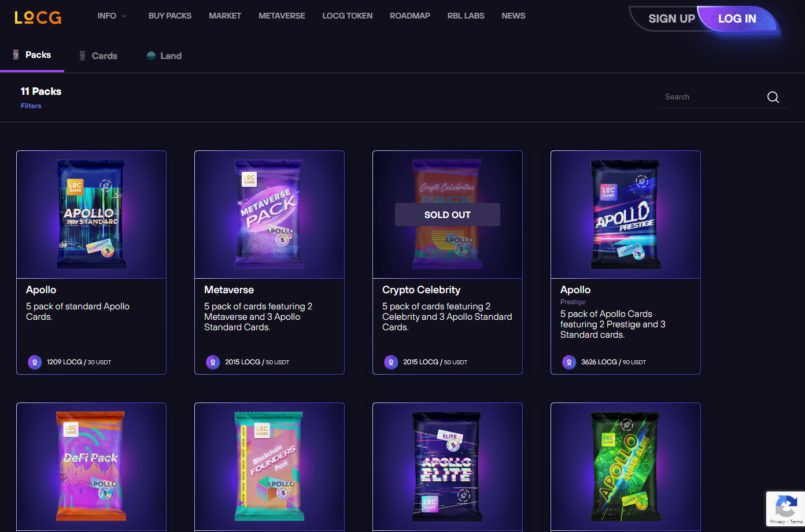The width and height of the screenshot is (805, 532).
Task: Open the METAVERSE nav item
Action: point(282,16)
